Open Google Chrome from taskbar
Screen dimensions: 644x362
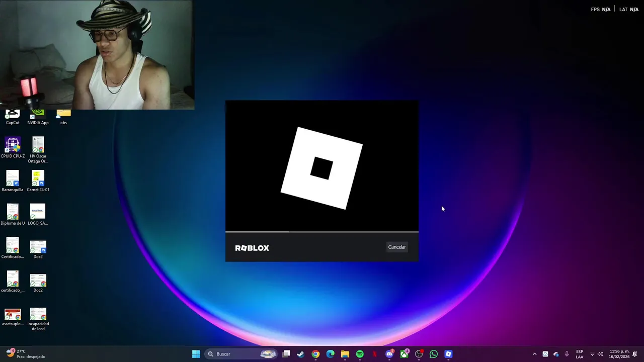[x=315, y=354]
